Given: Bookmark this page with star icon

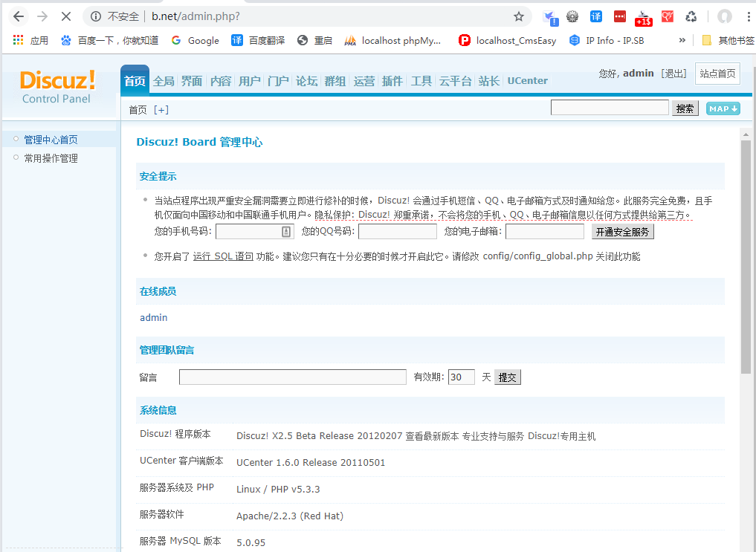Looking at the screenshot, I should [x=519, y=17].
